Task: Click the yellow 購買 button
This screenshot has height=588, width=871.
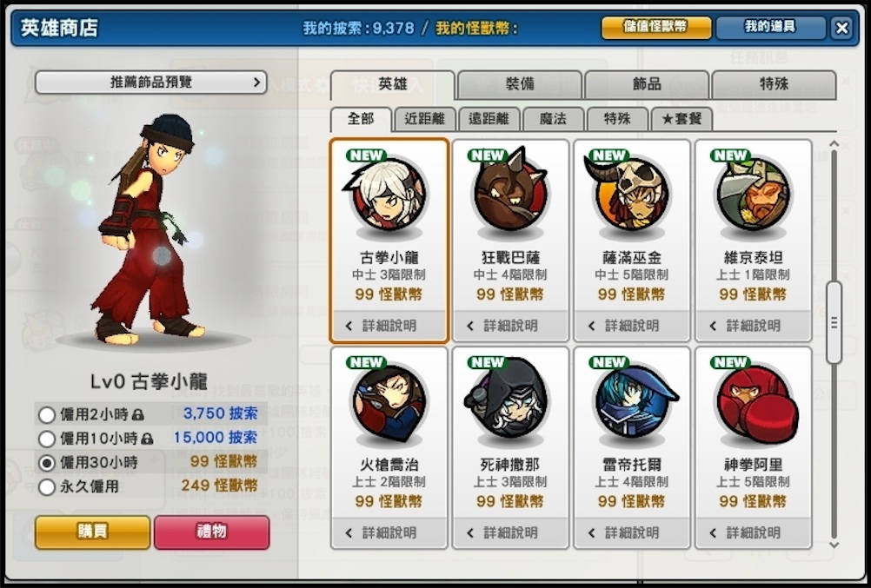Action: [92, 532]
